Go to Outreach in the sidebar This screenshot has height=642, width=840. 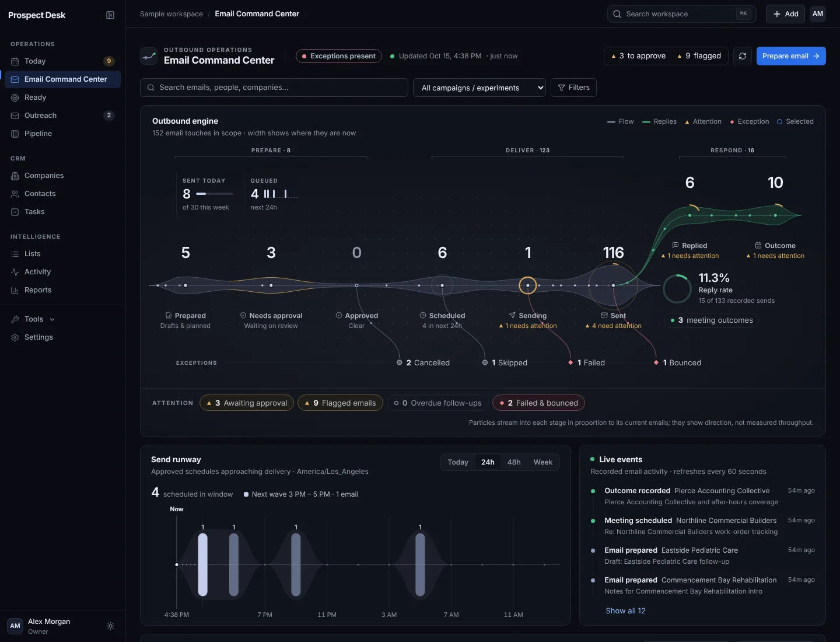pos(62,116)
